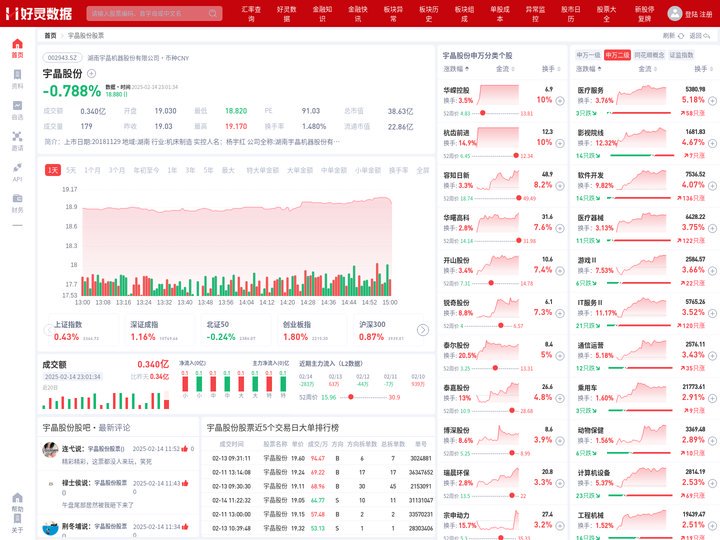Add 华嵘控股 with the plus icon
Viewport: 720px width, 540px height.
coord(560,101)
